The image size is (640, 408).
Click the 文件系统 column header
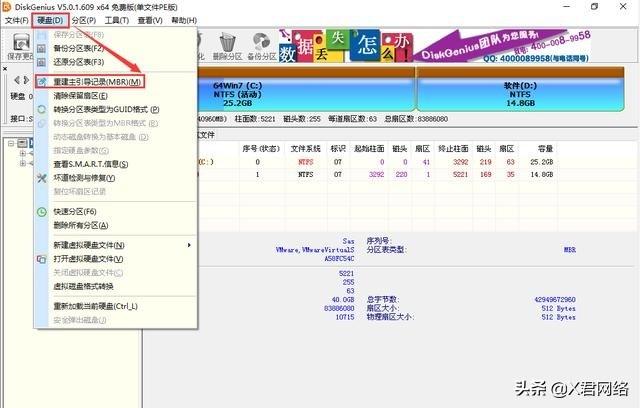click(305, 149)
